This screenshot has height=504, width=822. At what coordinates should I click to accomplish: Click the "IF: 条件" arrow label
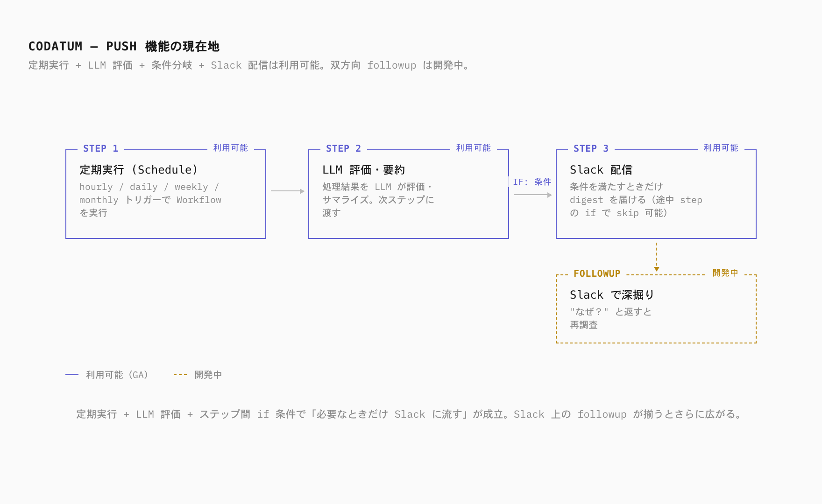(532, 182)
